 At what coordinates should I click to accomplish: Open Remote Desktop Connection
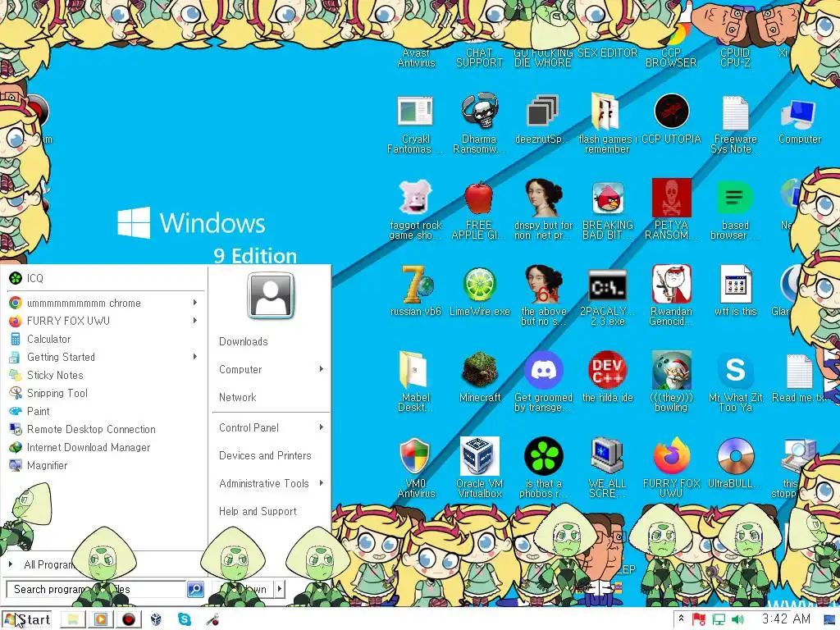tap(106, 429)
